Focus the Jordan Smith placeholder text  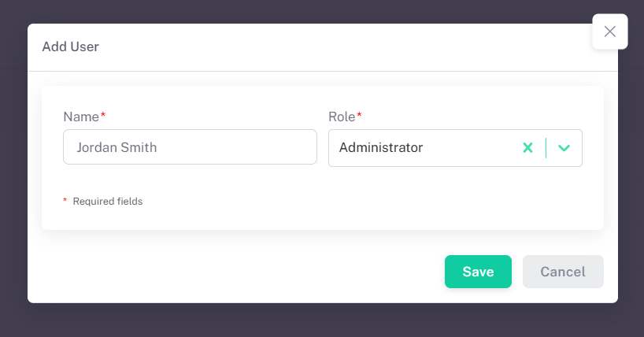116,147
